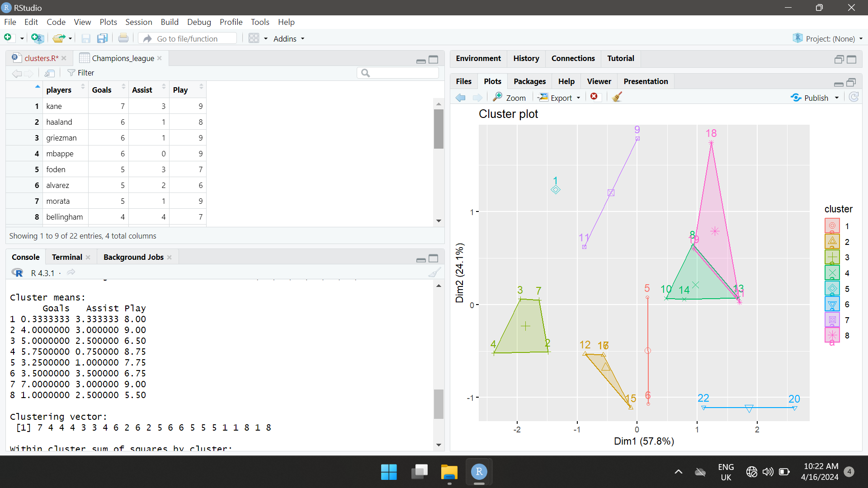Click the console vertical scrollbar thumb
The width and height of the screenshot is (868, 488).
439,404
